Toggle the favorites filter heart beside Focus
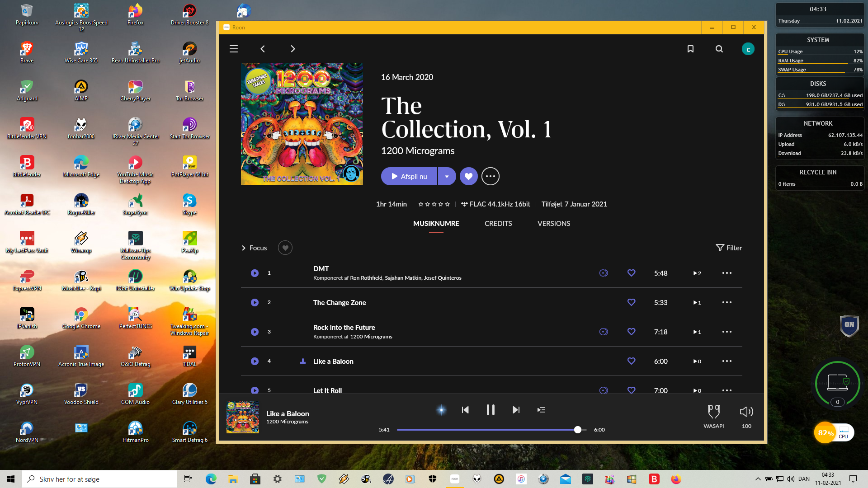 (x=285, y=248)
